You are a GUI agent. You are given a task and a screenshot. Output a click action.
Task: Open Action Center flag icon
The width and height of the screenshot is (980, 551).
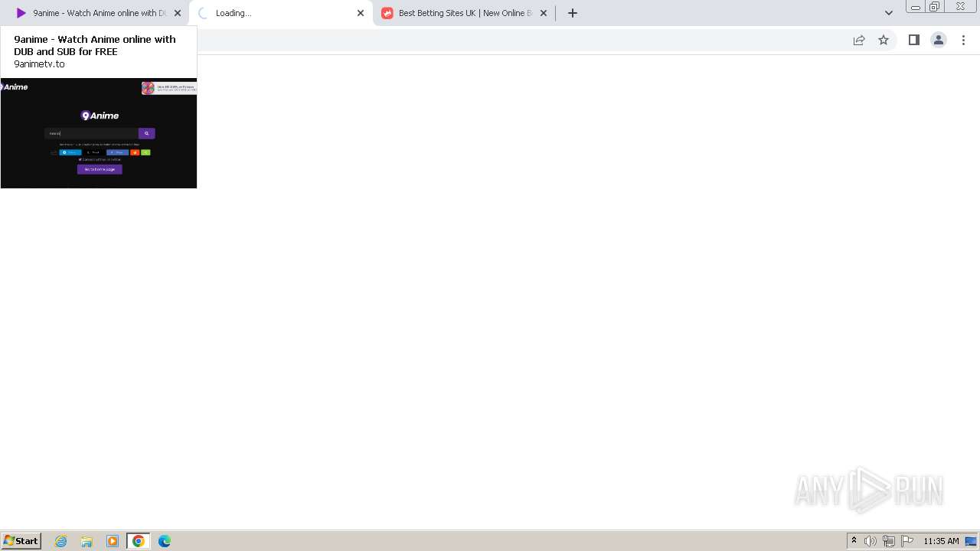907,541
